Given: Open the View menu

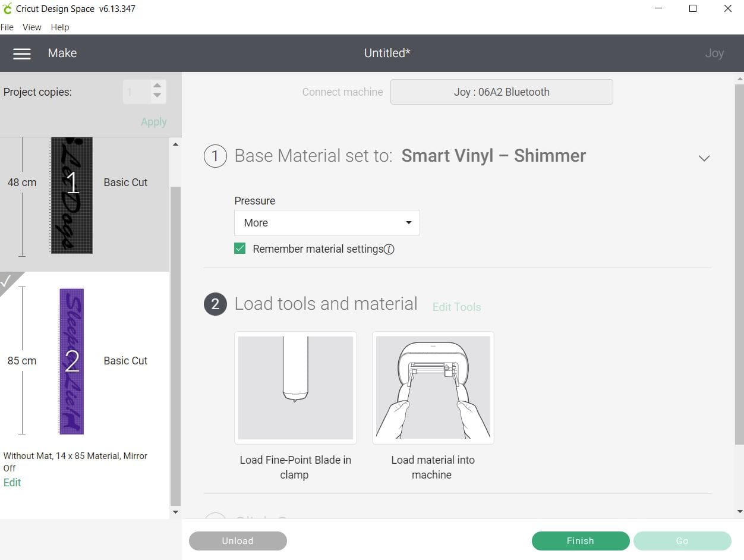Looking at the screenshot, I should click(x=32, y=27).
